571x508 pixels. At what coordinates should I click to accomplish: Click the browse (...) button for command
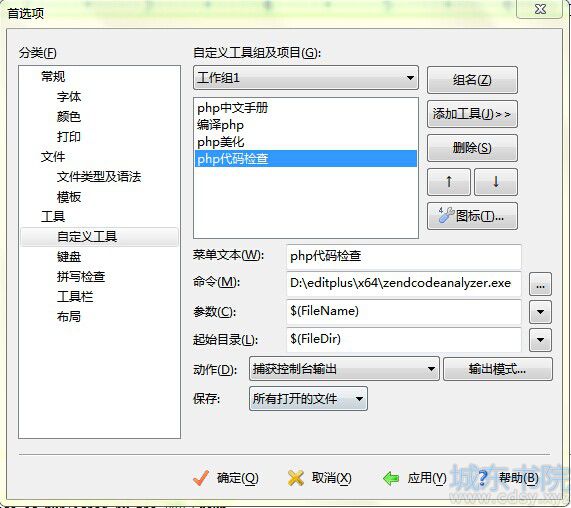(x=540, y=284)
